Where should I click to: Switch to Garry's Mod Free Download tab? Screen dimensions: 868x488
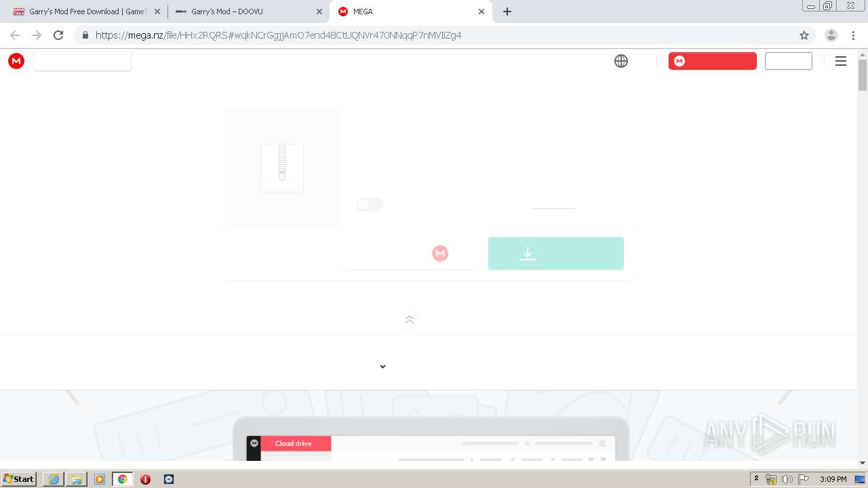[x=85, y=12]
